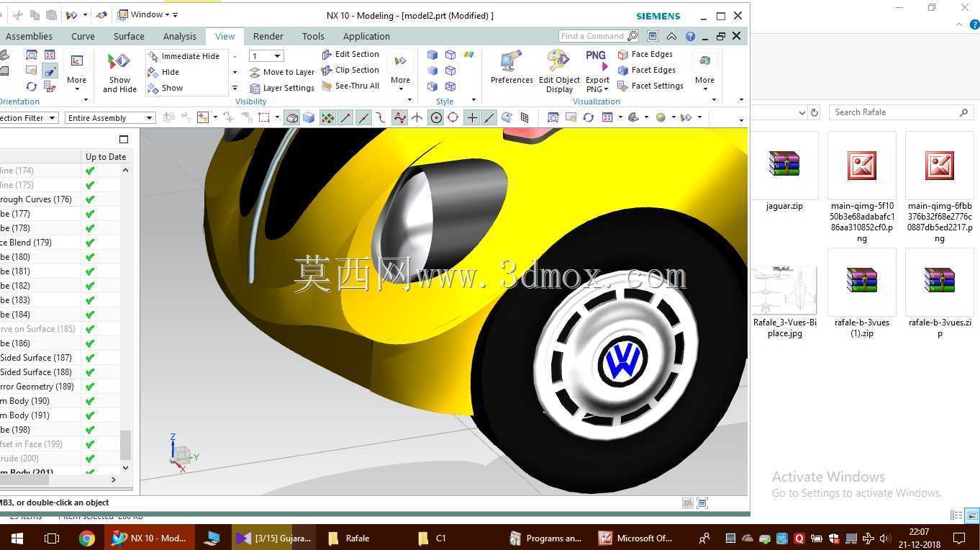This screenshot has width=980, height=550.
Task: Toggle Facet Edges display
Action: [647, 70]
